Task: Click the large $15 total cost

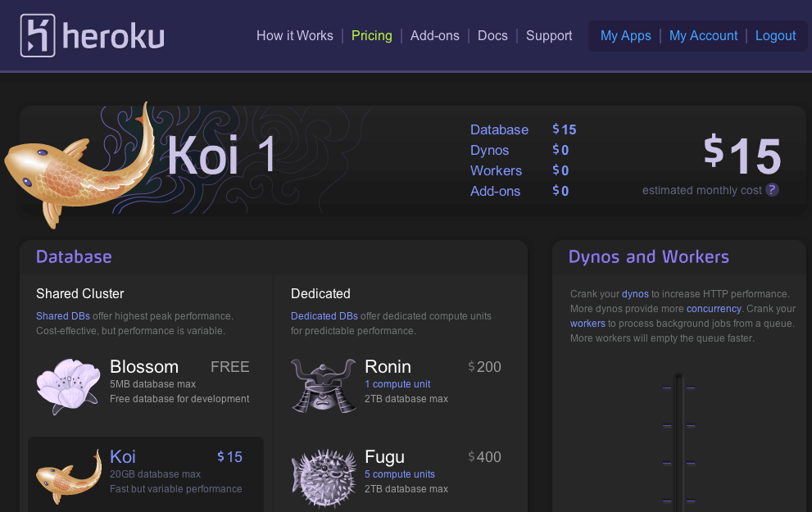Action: (742, 154)
